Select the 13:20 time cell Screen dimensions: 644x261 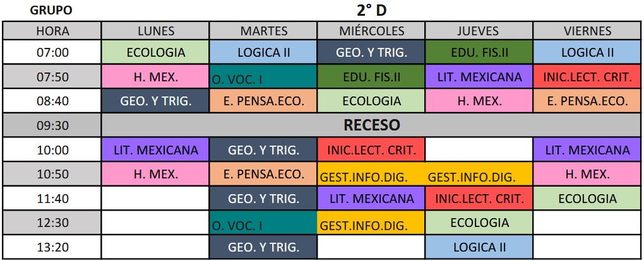52,247
